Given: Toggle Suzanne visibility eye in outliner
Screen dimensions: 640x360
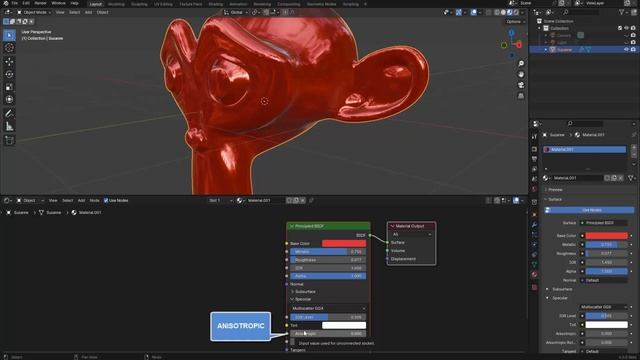Looking at the screenshot, I should (626, 49).
